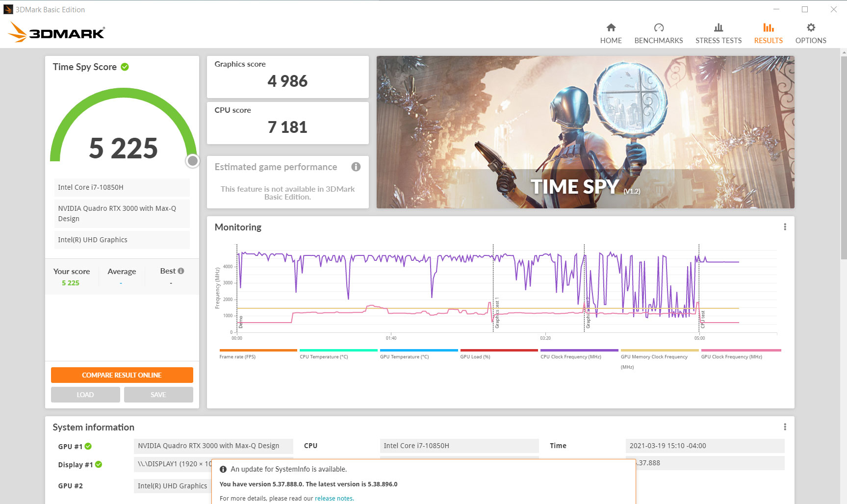
Task: Open the Monitoring panel three-dot menu
Action: 785,227
